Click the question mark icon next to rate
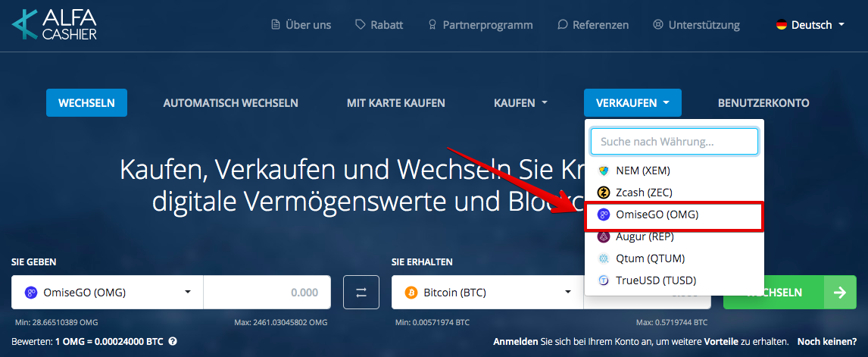This screenshot has width=868, height=357. 173,342
